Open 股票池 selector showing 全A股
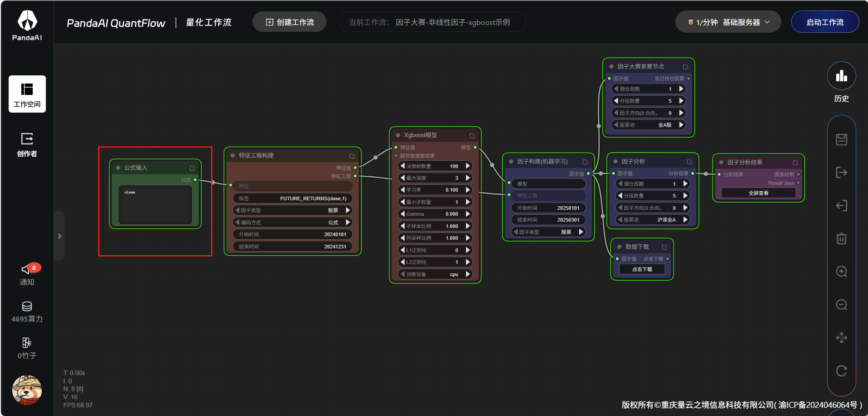This screenshot has height=416, width=868. coord(648,125)
